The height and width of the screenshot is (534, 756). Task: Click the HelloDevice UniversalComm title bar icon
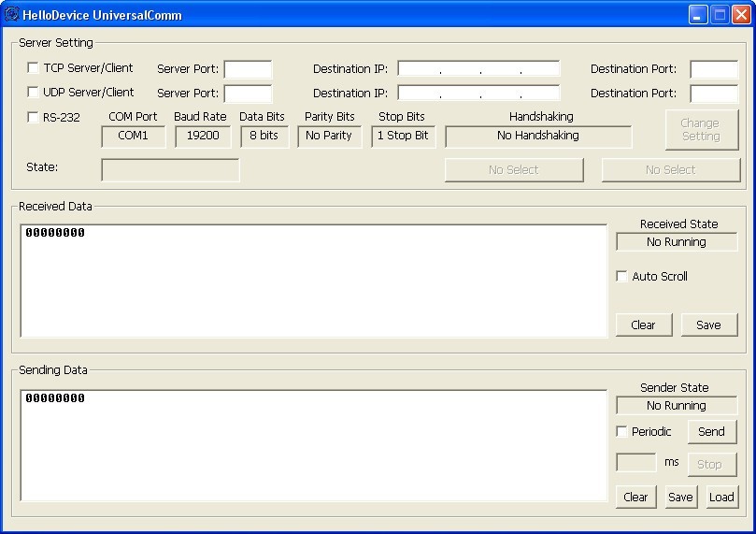click(x=11, y=14)
